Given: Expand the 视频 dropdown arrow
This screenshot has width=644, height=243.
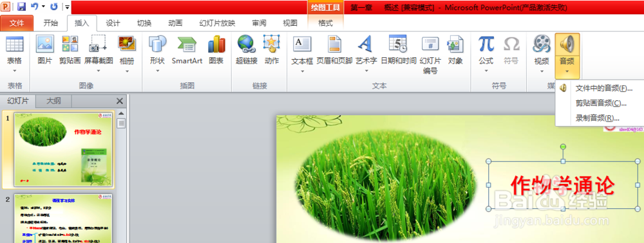Looking at the screenshot, I should click(542, 71).
